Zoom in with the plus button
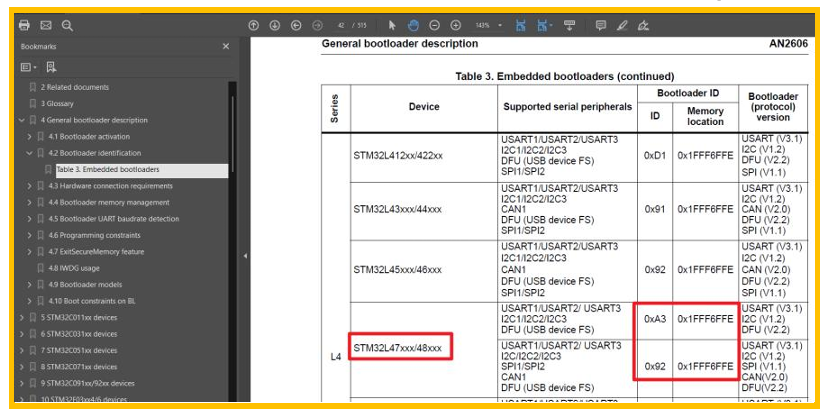 coord(456,25)
